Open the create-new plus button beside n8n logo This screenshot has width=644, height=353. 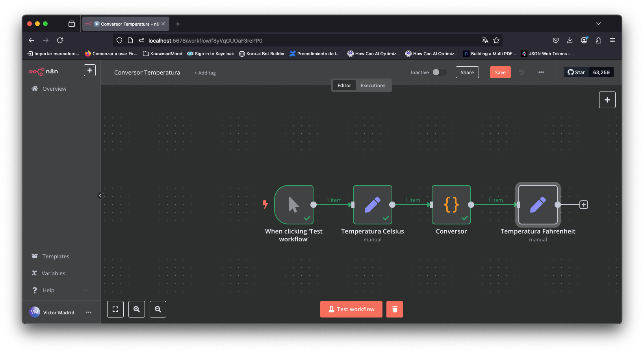pos(90,70)
